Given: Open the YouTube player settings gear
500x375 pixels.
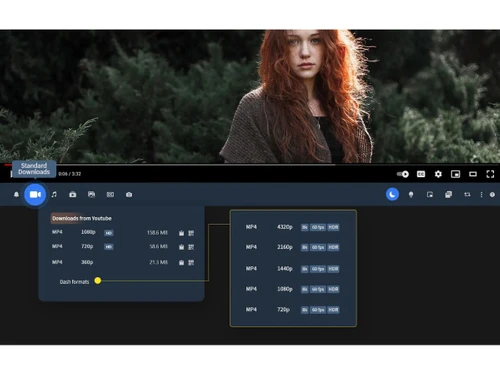Looking at the screenshot, I should click(x=438, y=174).
